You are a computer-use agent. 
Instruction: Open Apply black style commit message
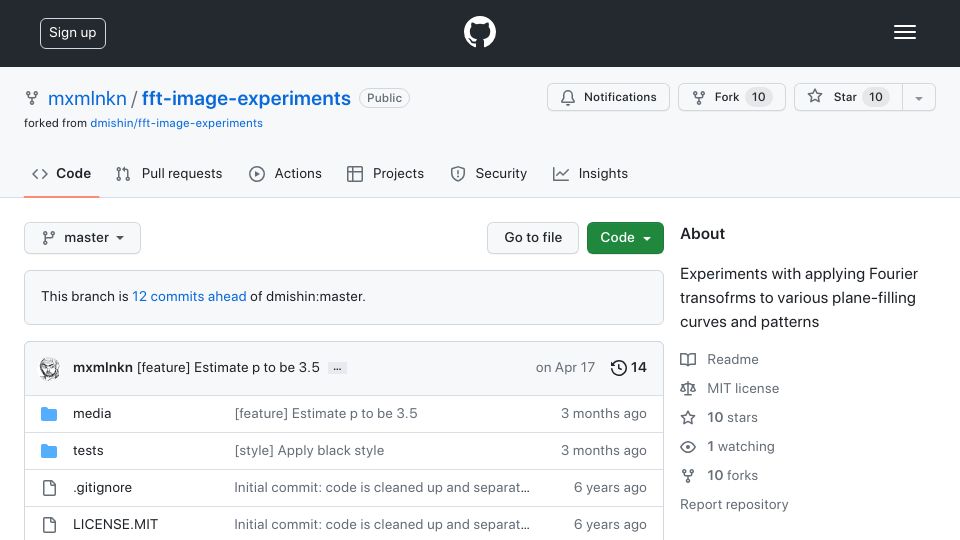[x=309, y=451]
